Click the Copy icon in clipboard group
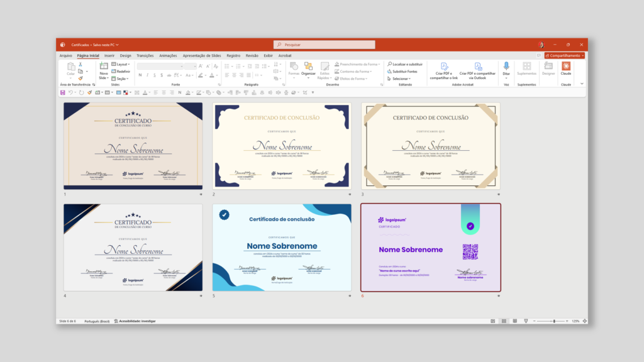 [x=80, y=72]
